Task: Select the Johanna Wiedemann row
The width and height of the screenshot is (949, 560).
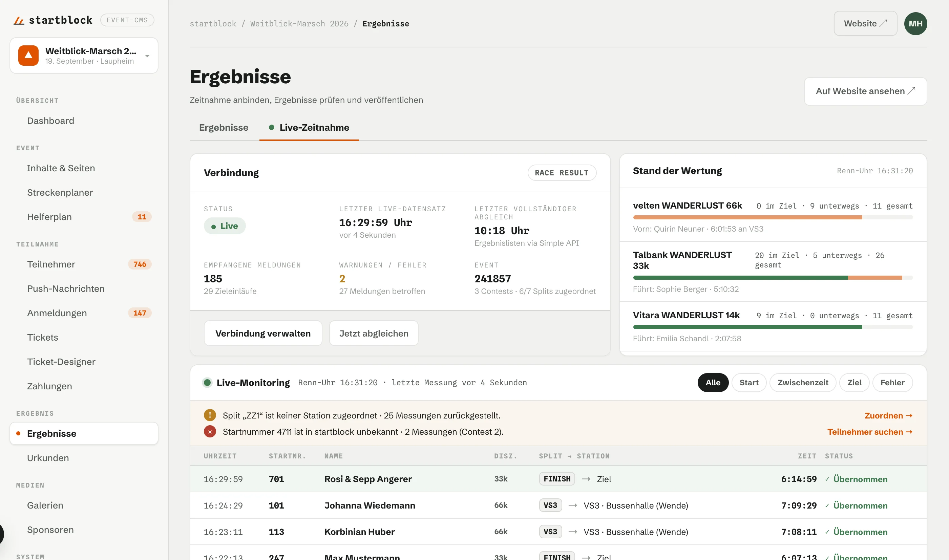Action: click(558, 505)
